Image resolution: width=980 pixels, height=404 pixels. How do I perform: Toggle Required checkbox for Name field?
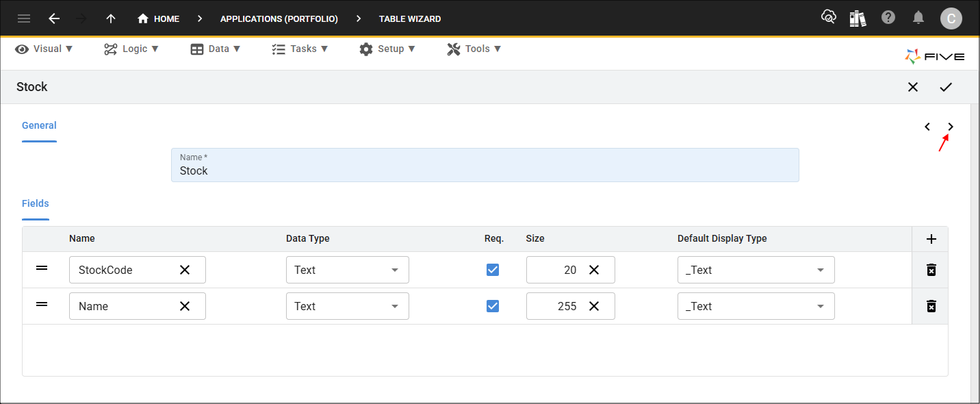pos(493,306)
